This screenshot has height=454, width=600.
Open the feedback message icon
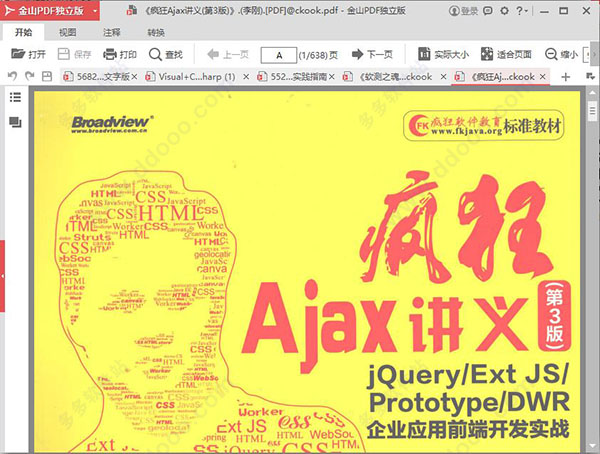[488, 11]
